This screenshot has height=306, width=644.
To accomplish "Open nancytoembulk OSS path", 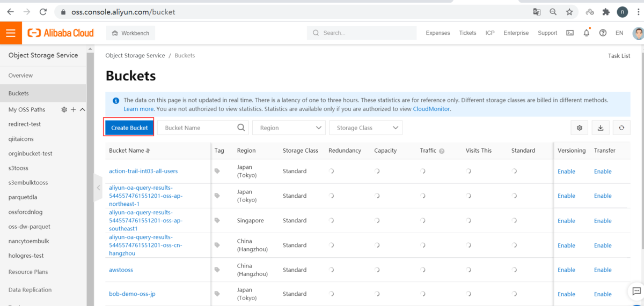I will [x=28, y=241].
